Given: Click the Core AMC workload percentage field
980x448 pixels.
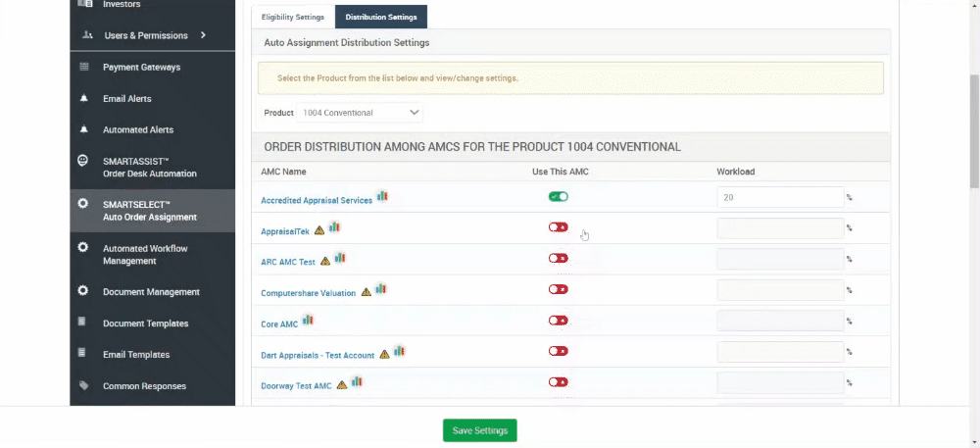Looking at the screenshot, I should (x=781, y=321).
